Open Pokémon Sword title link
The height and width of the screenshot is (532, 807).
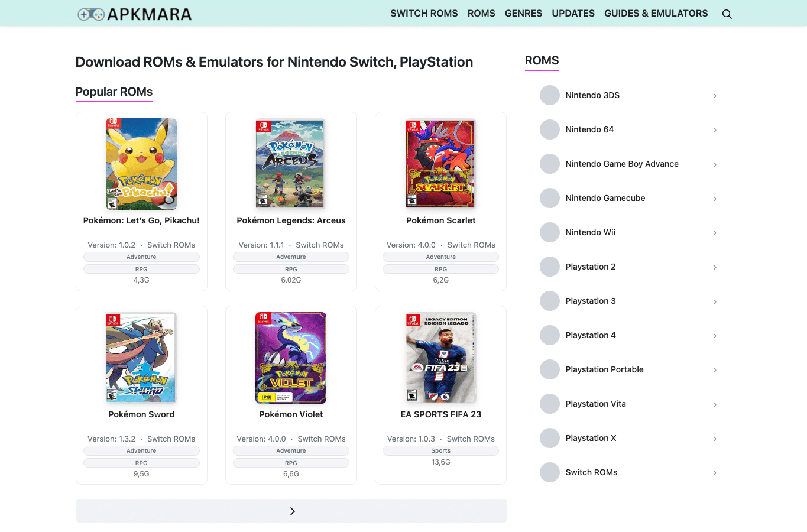tap(141, 414)
